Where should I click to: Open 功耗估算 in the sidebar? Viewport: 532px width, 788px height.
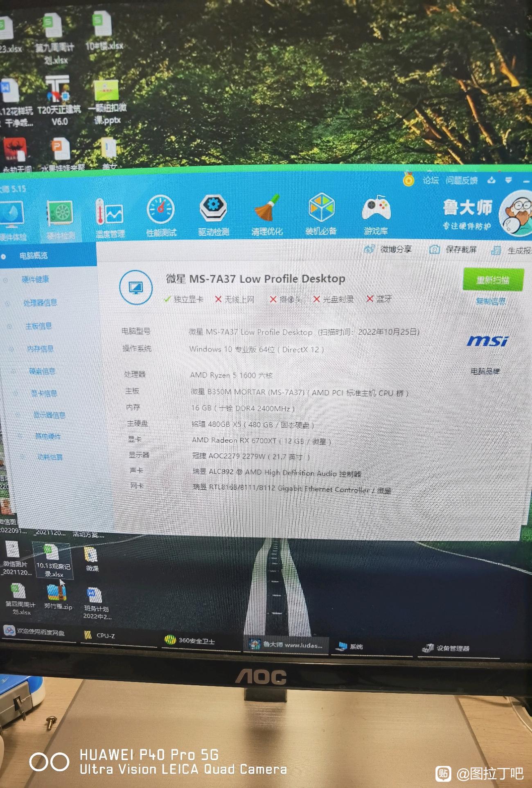tap(50, 457)
